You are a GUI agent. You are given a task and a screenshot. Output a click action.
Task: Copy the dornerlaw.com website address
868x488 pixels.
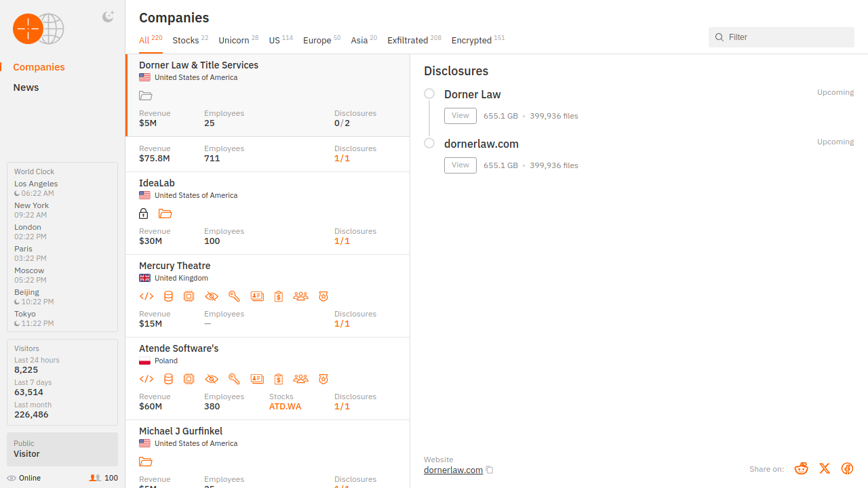pyautogui.click(x=490, y=470)
